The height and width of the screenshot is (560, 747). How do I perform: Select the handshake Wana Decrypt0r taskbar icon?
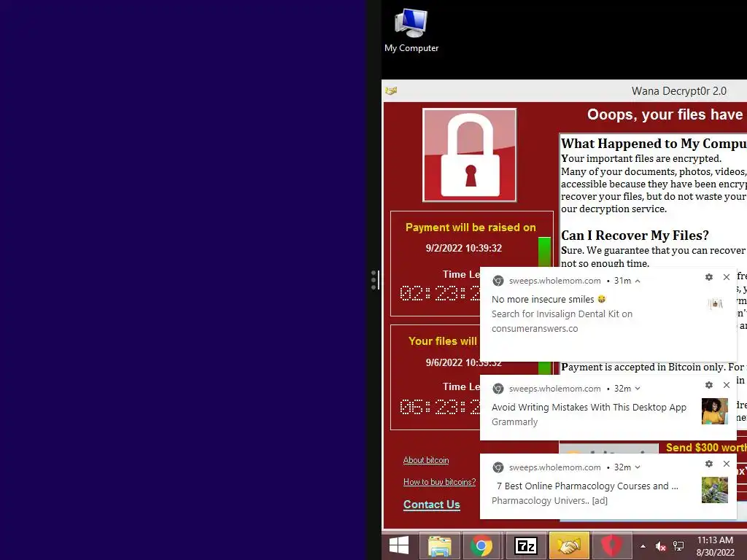coord(569,545)
